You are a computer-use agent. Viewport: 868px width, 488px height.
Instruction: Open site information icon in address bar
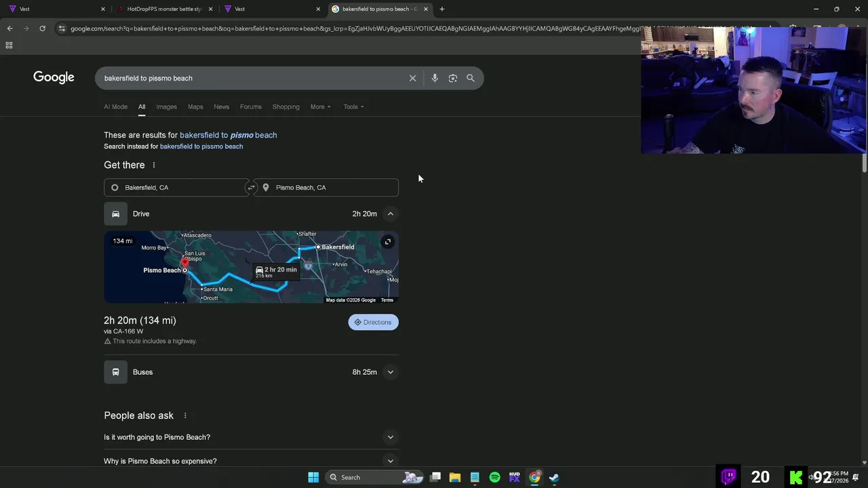pos(62,28)
